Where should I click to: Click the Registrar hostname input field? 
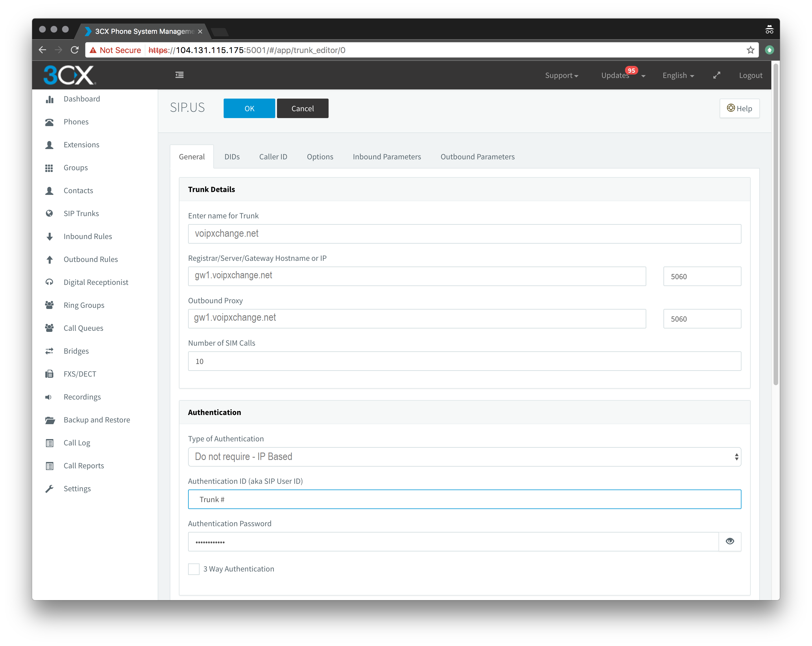pyautogui.click(x=417, y=276)
